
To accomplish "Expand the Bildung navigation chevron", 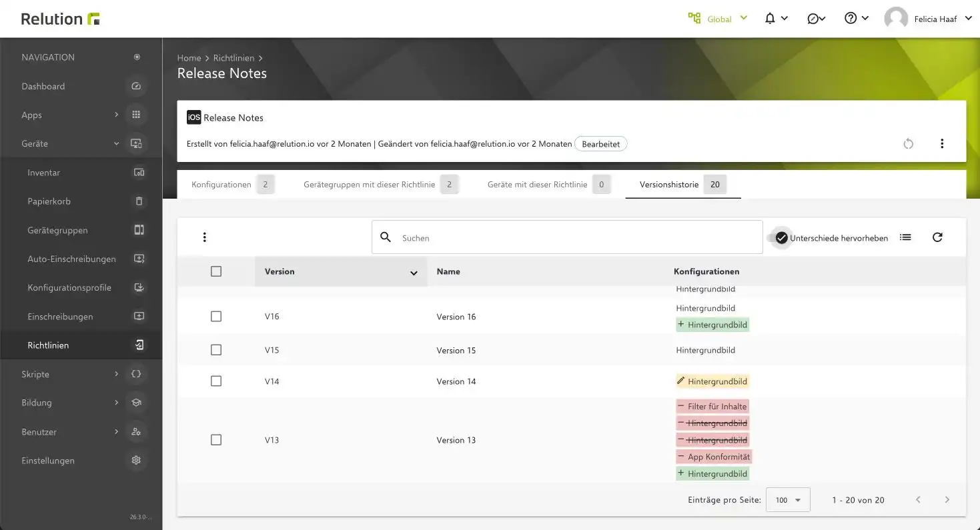I will click(x=116, y=403).
